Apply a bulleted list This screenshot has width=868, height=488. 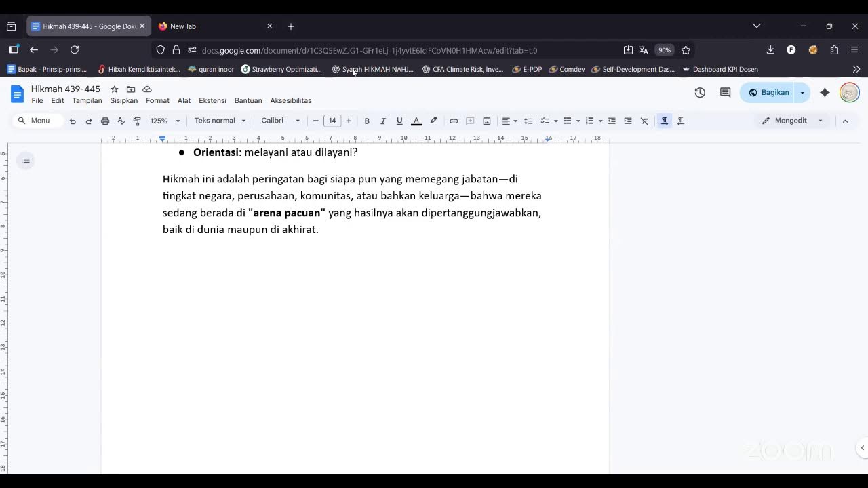point(568,121)
